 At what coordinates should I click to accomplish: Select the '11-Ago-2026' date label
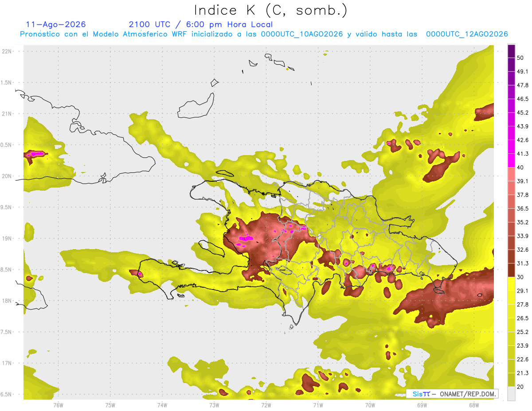coord(56,24)
